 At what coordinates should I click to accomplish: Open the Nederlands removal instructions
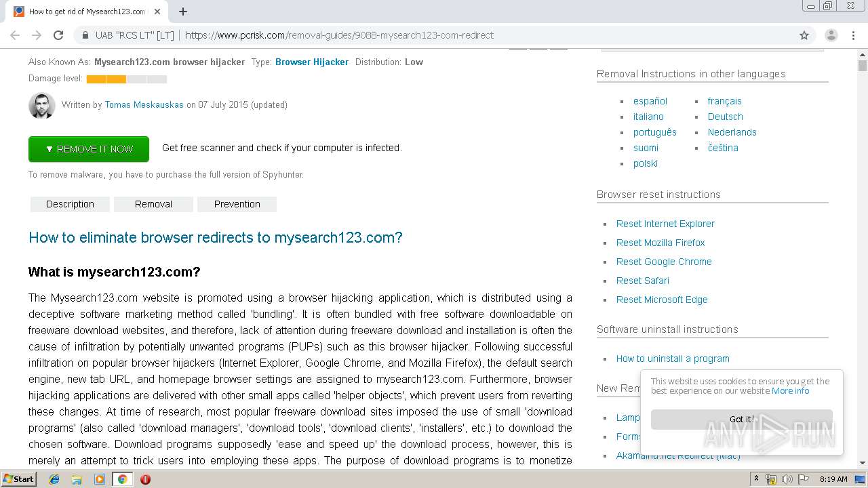[x=732, y=132]
